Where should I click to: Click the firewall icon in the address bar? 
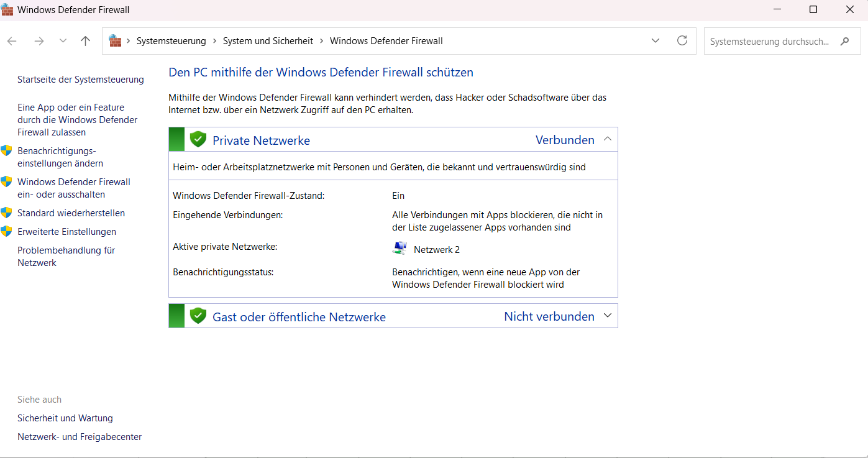pyautogui.click(x=115, y=41)
